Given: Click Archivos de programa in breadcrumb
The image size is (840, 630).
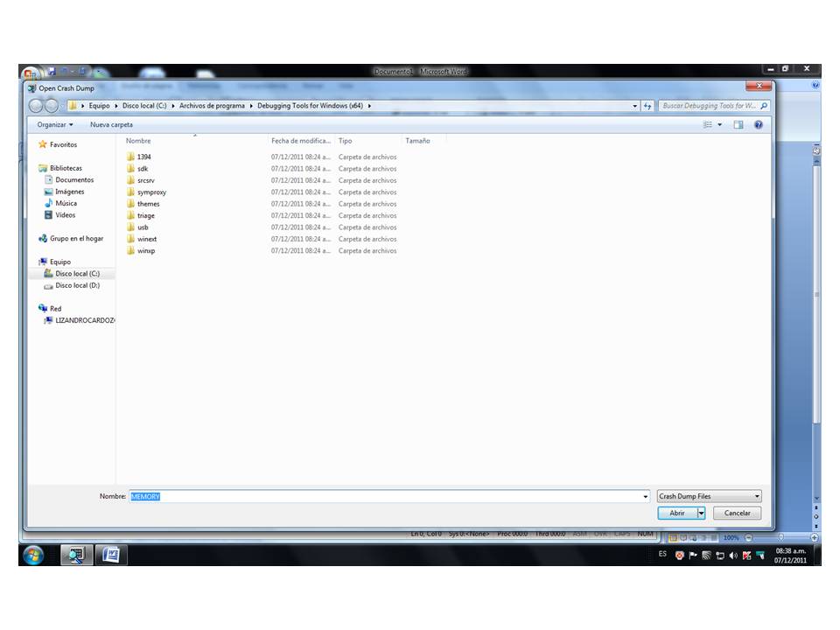Looking at the screenshot, I should (x=213, y=106).
